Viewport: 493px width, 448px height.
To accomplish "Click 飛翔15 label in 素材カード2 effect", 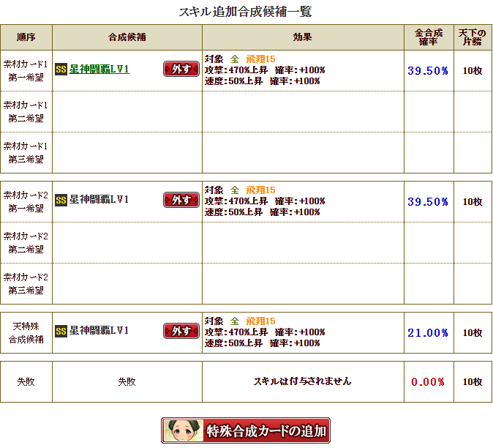I will [260, 190].
